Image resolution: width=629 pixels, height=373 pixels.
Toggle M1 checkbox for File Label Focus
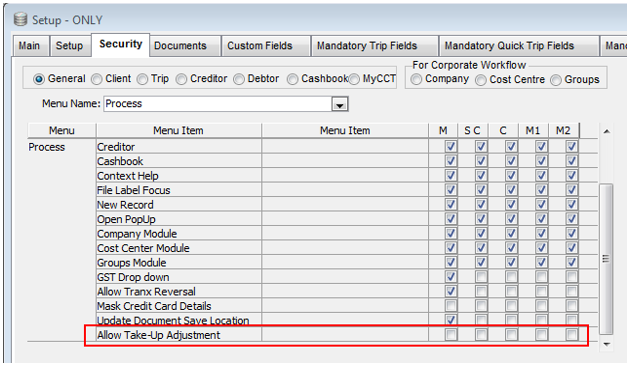tap(541, 190)
